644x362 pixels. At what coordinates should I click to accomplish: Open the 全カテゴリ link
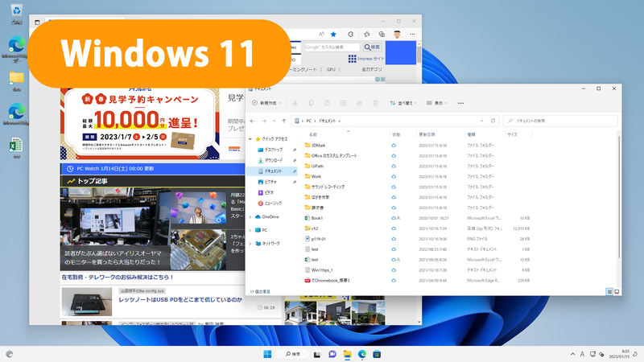point(372,70)
